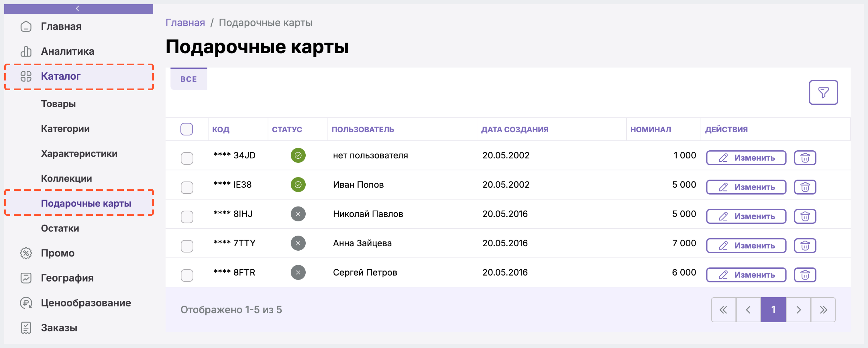The image size is (868, 348).
Task: Click Изменить for card 7TTY
Action: 746,245
